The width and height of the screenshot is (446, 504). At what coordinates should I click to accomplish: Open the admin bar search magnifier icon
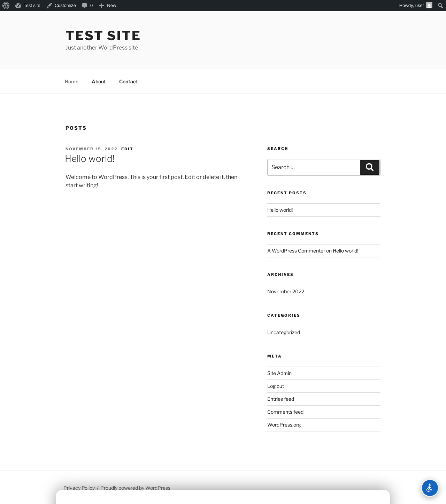pyautogui.click(x=440, y=6)
